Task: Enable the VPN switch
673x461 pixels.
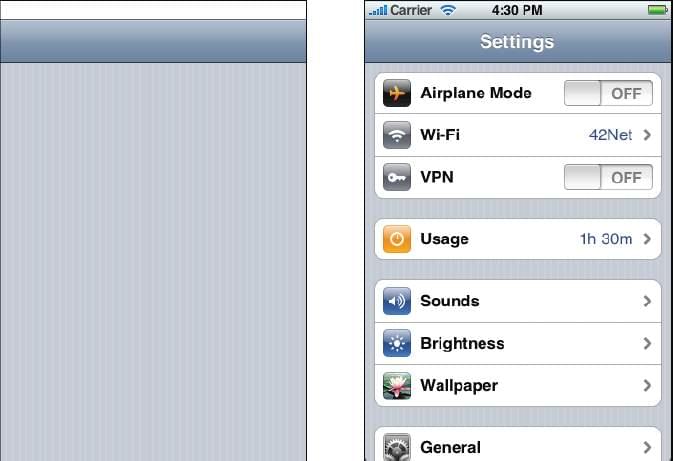Action: [x=608, y=177]
